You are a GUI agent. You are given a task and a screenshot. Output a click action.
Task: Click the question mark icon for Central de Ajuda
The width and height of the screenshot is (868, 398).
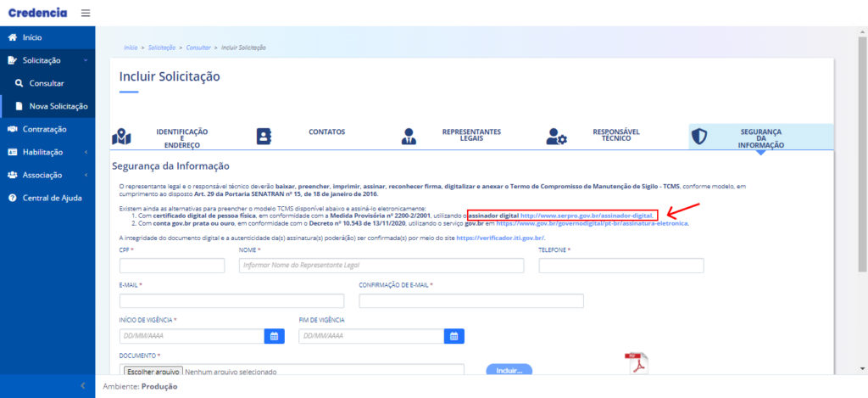point(12,198)
